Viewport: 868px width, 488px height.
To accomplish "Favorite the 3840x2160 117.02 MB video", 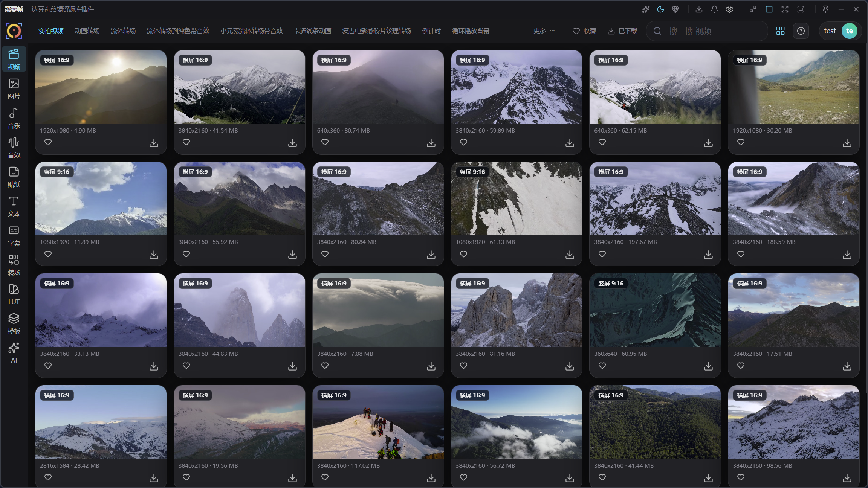I will 325,477.
